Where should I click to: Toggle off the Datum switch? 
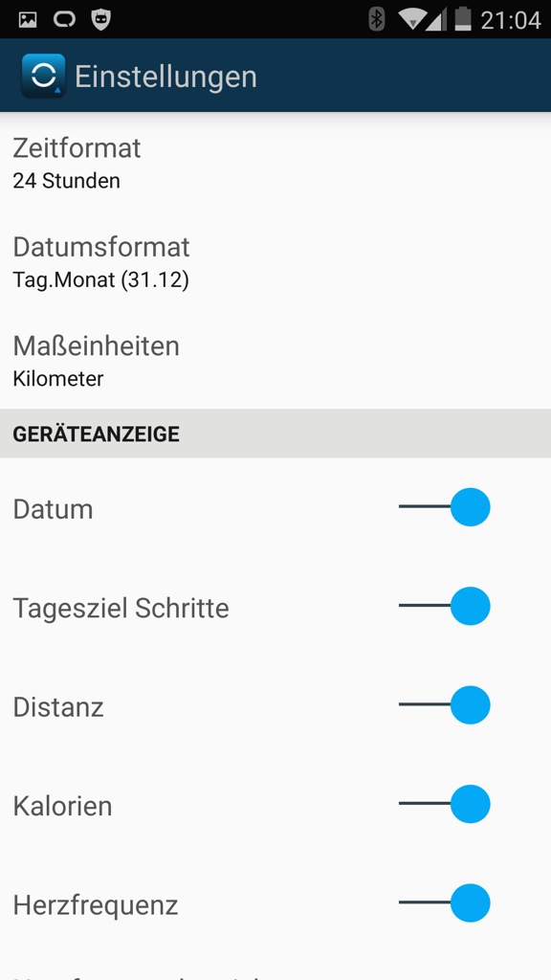(444, 507)
